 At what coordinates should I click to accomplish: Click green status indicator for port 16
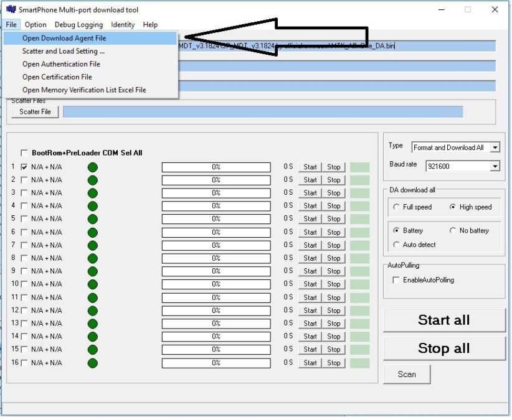(93, 363)
